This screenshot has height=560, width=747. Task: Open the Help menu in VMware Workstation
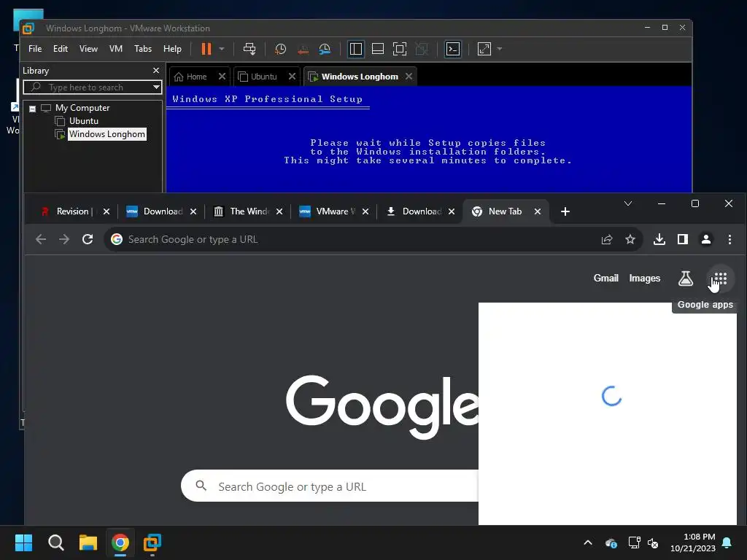(x=172, y=49)
